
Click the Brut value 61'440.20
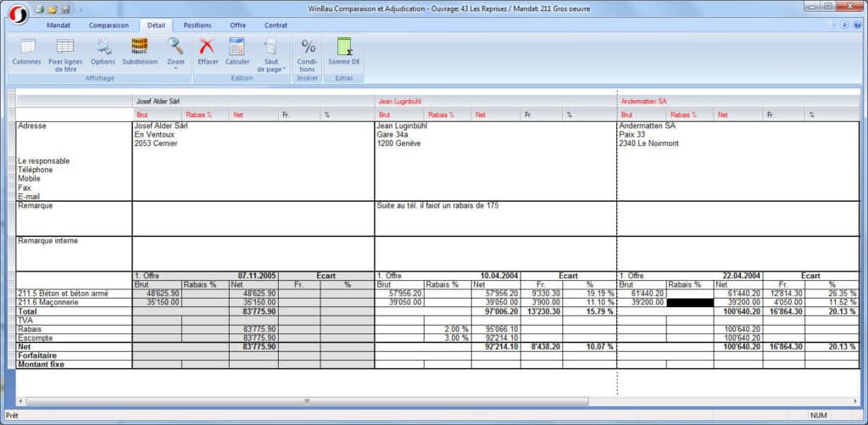[x=648, y=294]
